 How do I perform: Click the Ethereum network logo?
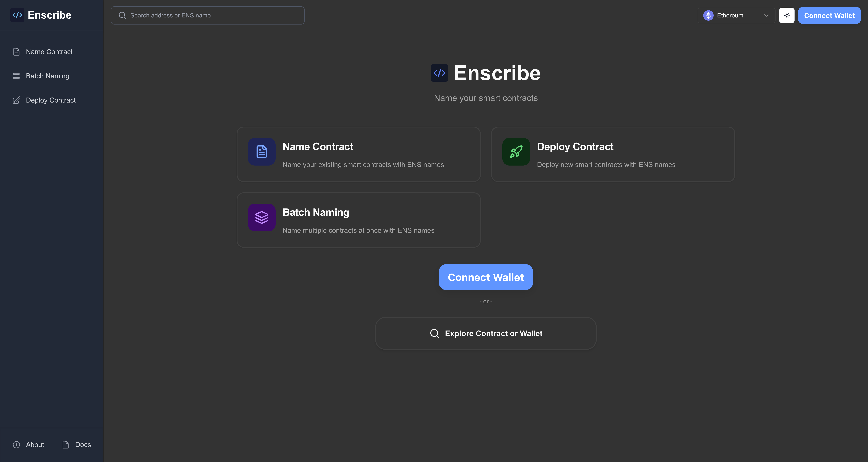(708, 15)
